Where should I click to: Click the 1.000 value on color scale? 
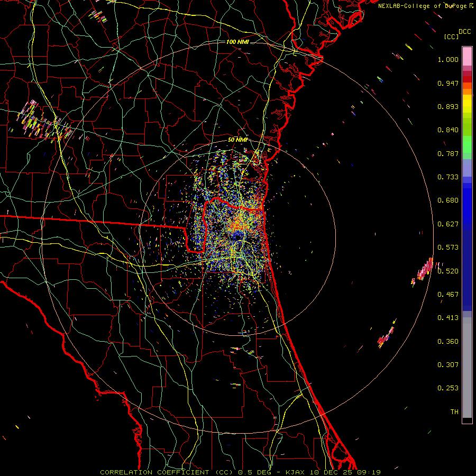click(448, 59)
